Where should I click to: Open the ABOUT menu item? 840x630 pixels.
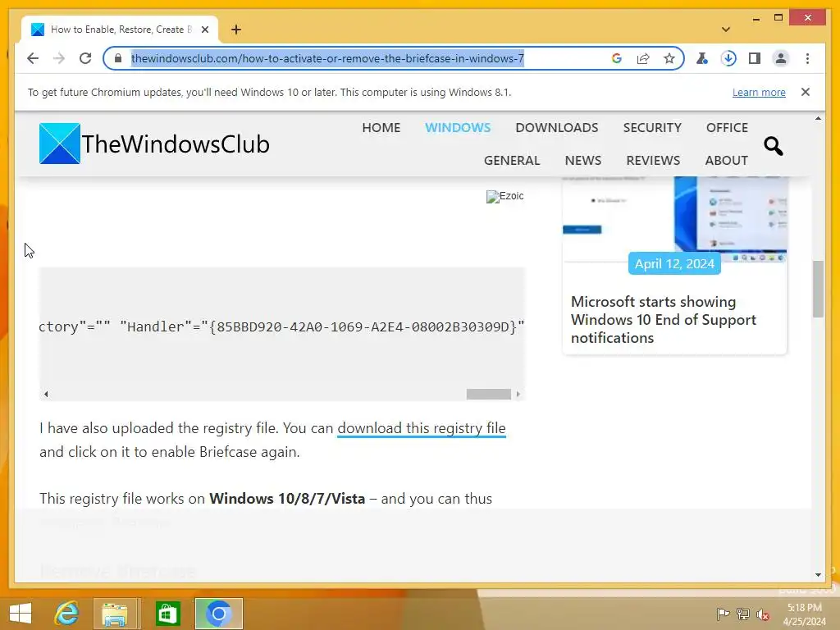coord(726,160)
